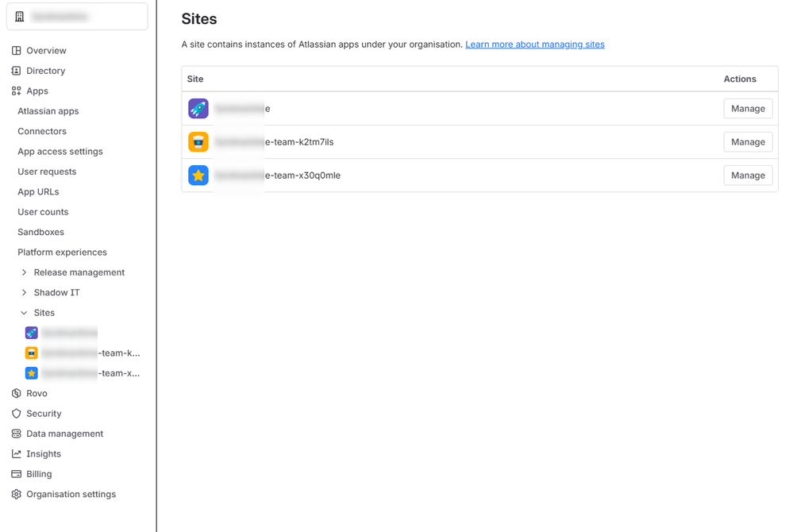The image size is (793, 532).
Task: Click Manage for the first site
Action: click(748, 109)
